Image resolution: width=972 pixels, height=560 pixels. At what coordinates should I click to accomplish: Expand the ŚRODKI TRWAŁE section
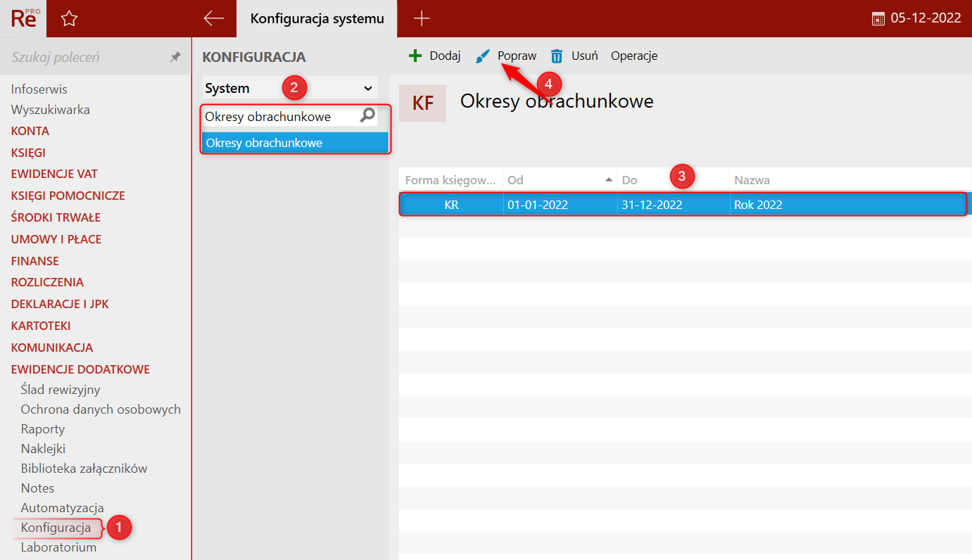coord(56,217)
